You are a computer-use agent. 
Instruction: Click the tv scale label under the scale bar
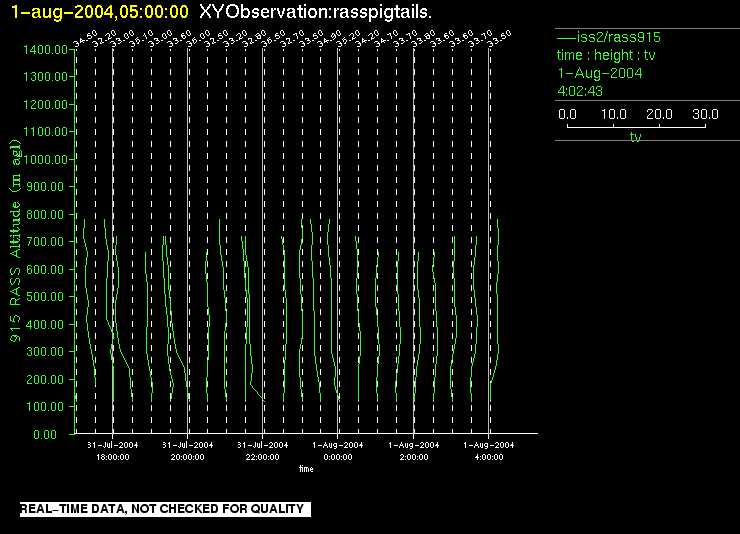click(x=636, y=137)
